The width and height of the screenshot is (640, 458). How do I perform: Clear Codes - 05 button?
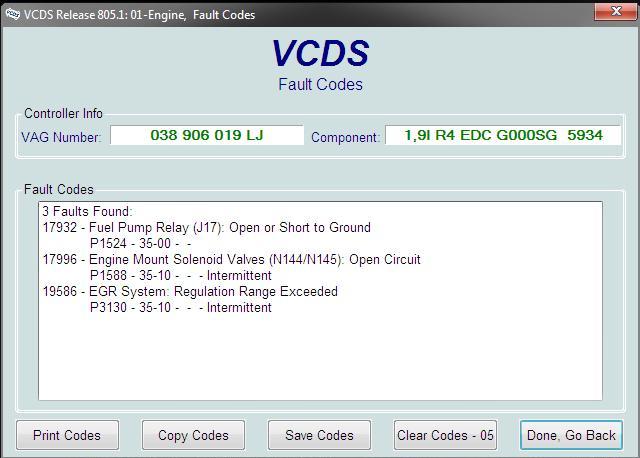click(x=445, y=435)
